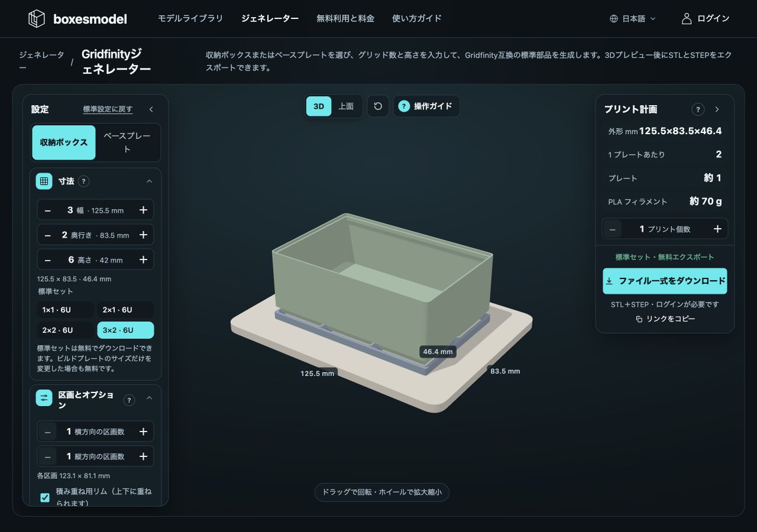Increase 縦方向の区画数 with plus
The height and width of the screenshot is (532, 757).
(x=143, y=456)
